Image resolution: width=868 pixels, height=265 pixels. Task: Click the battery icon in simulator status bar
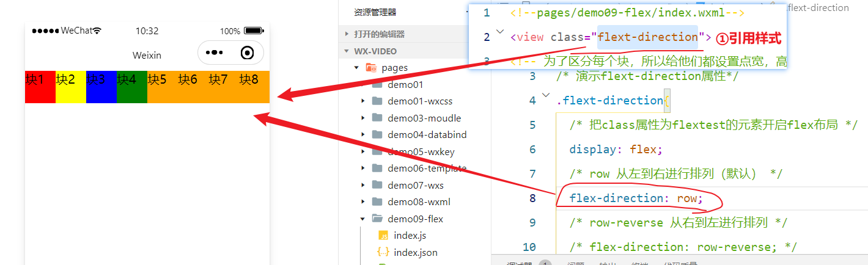pyautogui.click(x=252, y=31)
